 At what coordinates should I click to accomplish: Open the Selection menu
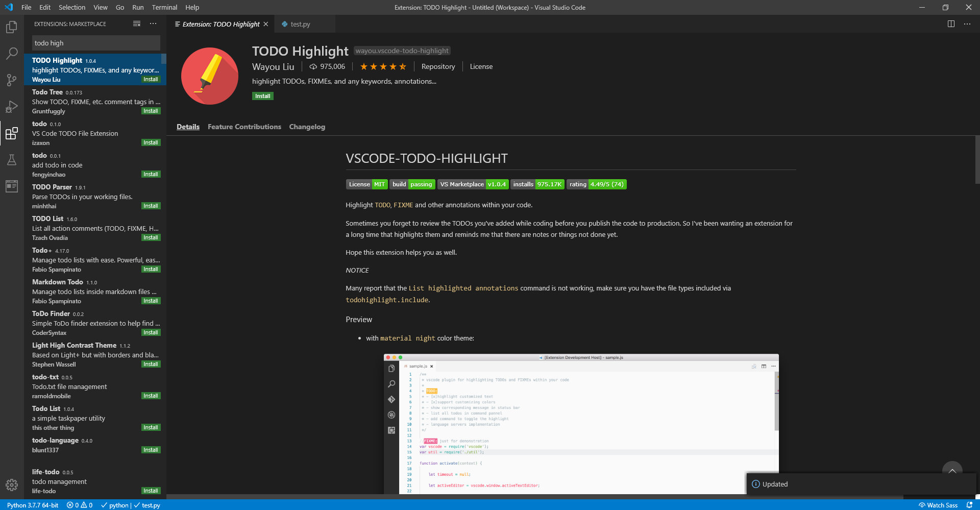coord(72,7)
